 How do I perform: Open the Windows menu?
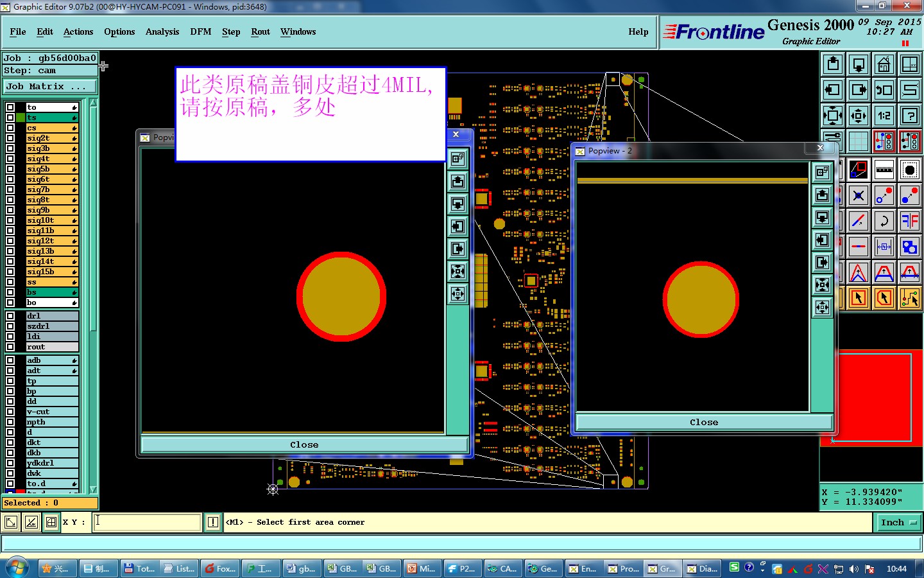pos(298,31)
